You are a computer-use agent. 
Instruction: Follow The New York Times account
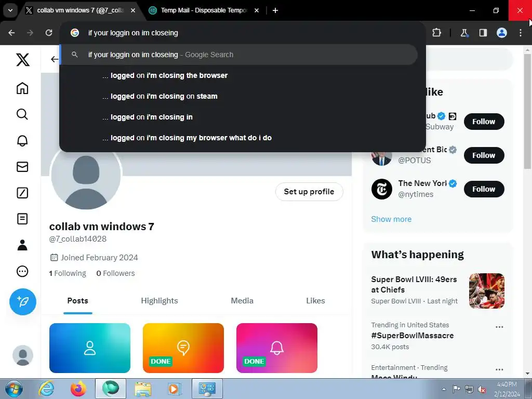484,189
